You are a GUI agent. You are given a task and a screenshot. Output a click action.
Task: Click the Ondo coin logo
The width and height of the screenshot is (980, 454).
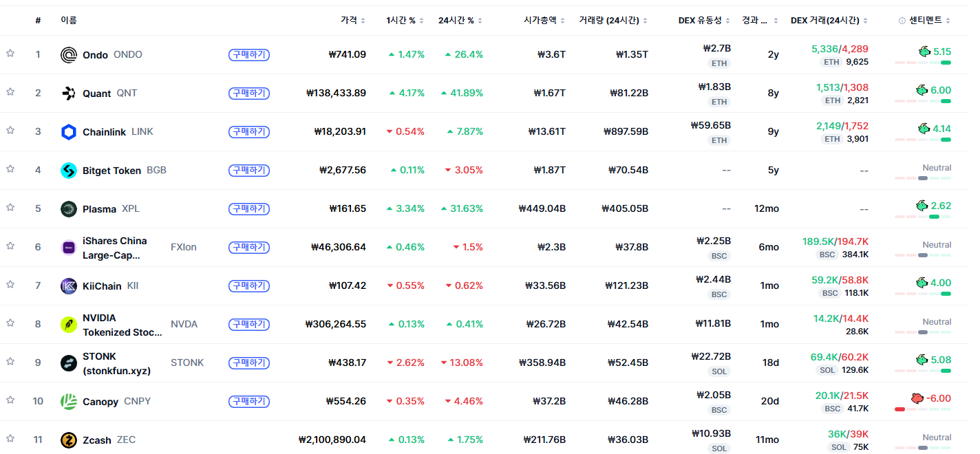pos(69,55)
